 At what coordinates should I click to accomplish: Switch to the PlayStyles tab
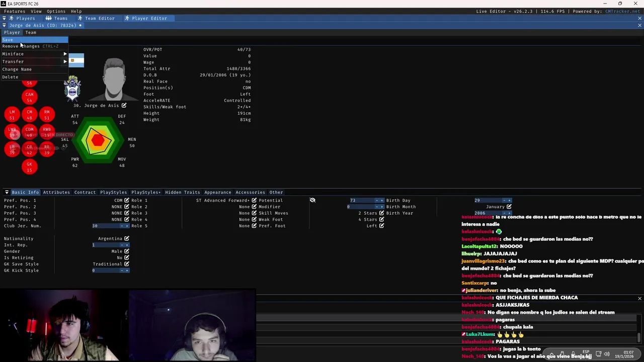(x=113, y=193)
